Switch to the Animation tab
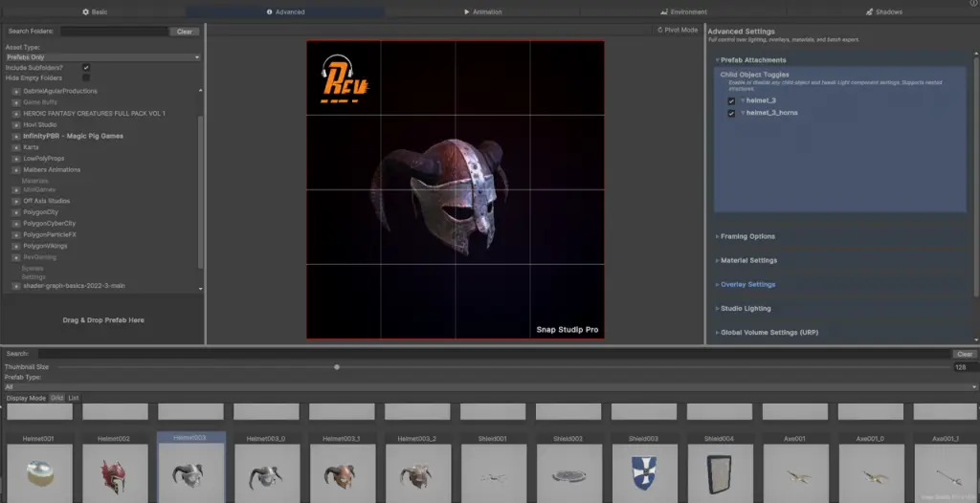The height and width of the screenshot is (503, 980). coord(482,12)
